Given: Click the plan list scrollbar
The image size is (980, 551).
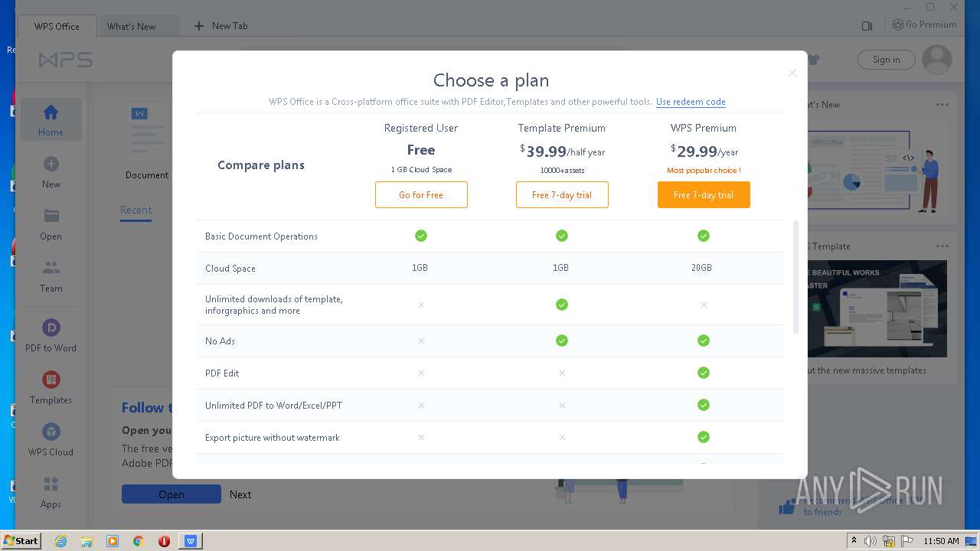Looking at the screenshot, I should [795, 277].
